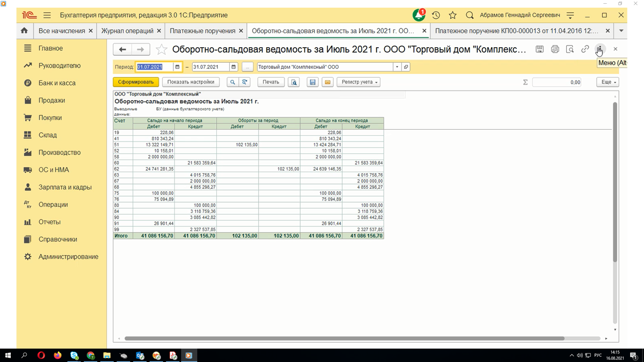Screen dimensions: 644x362
Task: Close the Оборотно-сальдовая ведомость tab
Action: pos(425,31)
